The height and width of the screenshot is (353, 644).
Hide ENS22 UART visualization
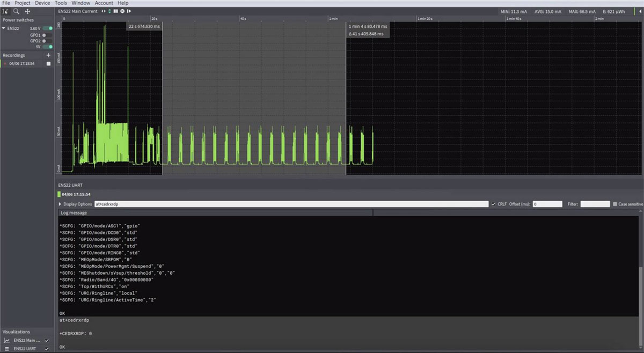click(47, 348)
